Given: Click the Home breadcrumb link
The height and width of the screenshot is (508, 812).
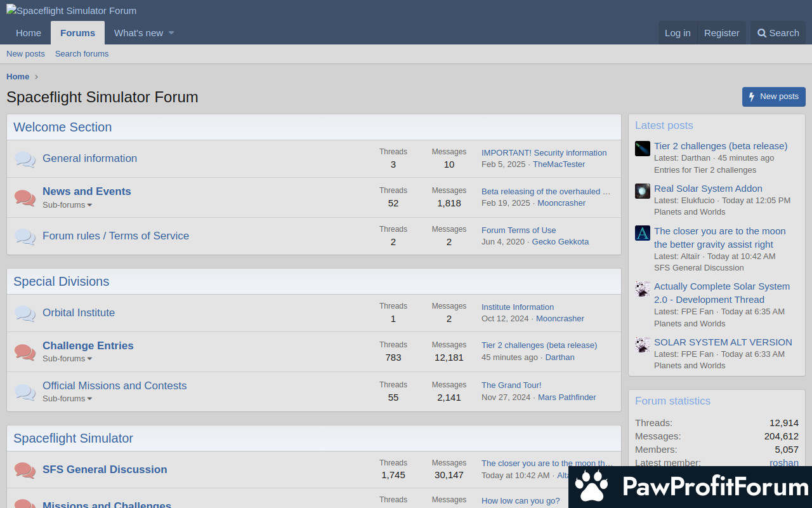Looking at the screenshot, I should [18, 77].
